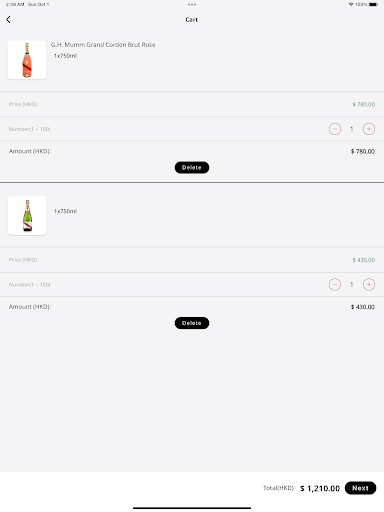Tap the Wi-Fi status icon
The width and height of the screenshot is (384, 512).
pyautogui.click(x=351, y=4)
